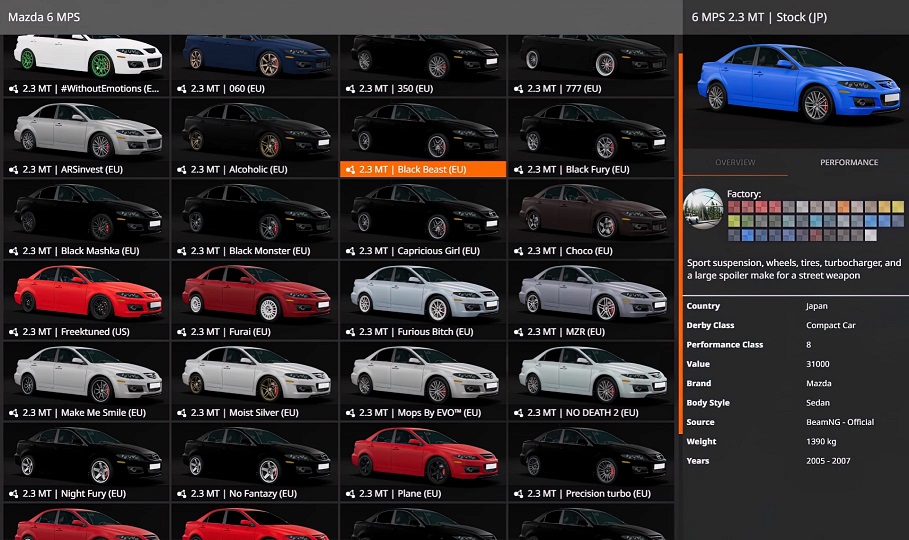This screenshot has height=540, width=909.
Task: Click the config icon beside Black Beast (EU)
Action: coord(350,170)
